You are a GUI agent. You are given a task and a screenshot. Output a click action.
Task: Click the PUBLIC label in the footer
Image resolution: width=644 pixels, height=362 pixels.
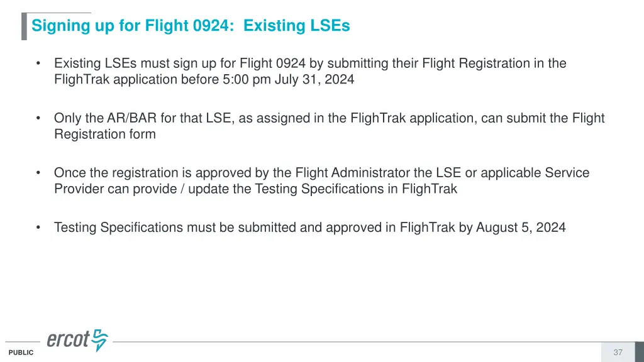coord(21,353)
